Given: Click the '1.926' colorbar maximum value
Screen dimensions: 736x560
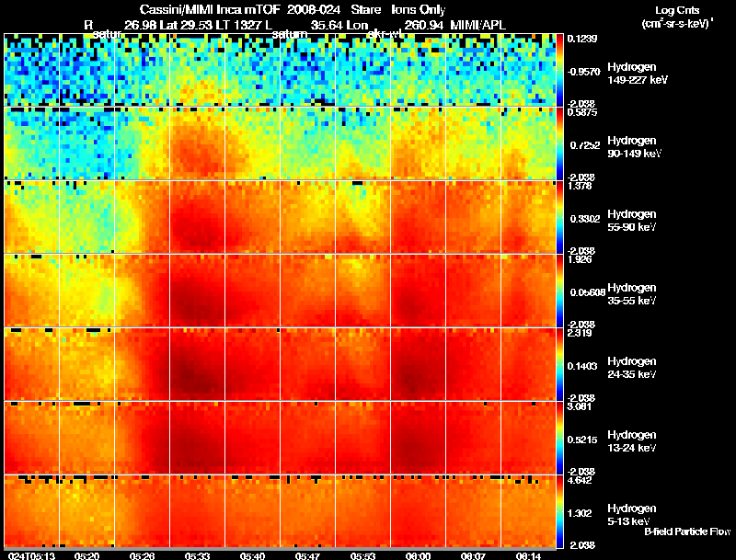Looking at the screenshot, I should click(580, 259).
